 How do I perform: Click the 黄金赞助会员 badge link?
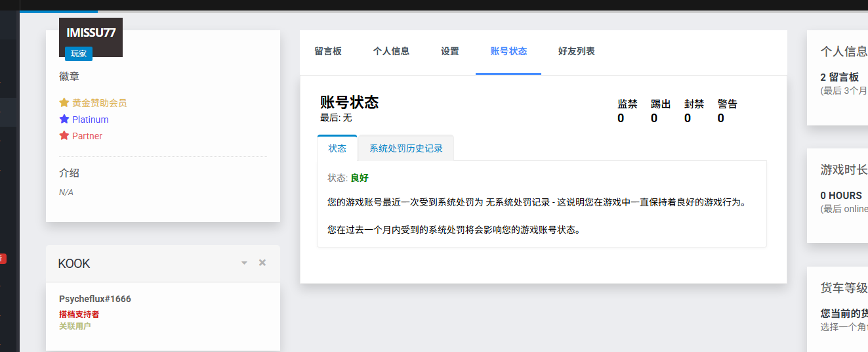click(99, 102)
